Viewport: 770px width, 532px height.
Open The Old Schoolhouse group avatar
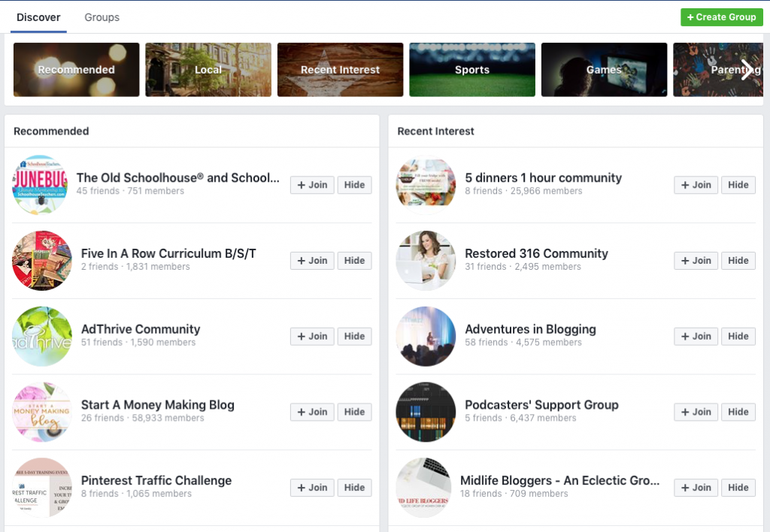tap(41, 185)
